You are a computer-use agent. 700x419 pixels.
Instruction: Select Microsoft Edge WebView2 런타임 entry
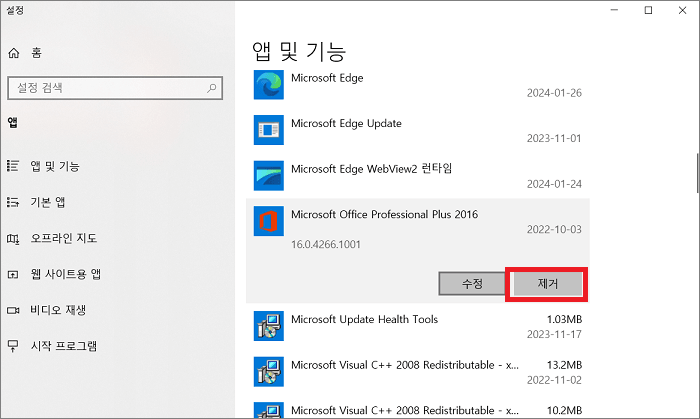point(418,176)
